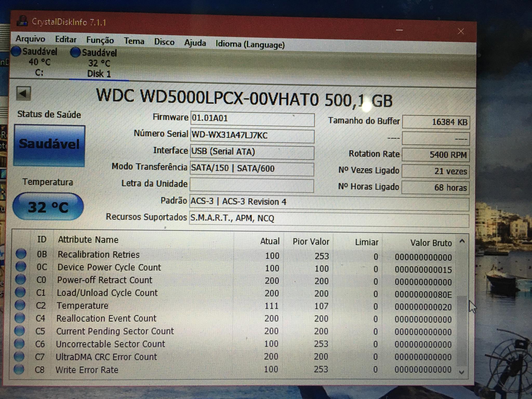Click the disk model title WDC WD5000LPCX
This screenshot has height=399, width=532.
point(244,98)
